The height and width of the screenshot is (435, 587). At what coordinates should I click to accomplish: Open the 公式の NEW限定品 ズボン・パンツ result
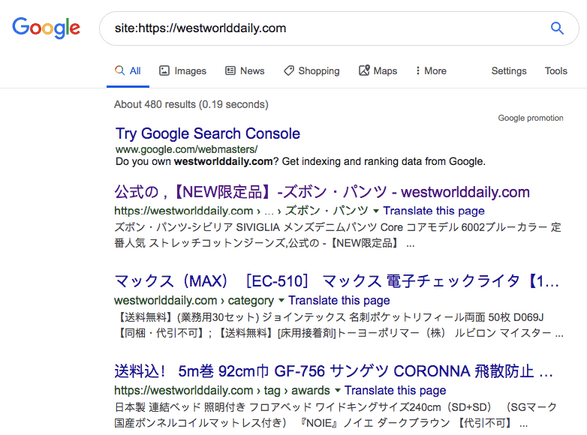click(322, 192)
